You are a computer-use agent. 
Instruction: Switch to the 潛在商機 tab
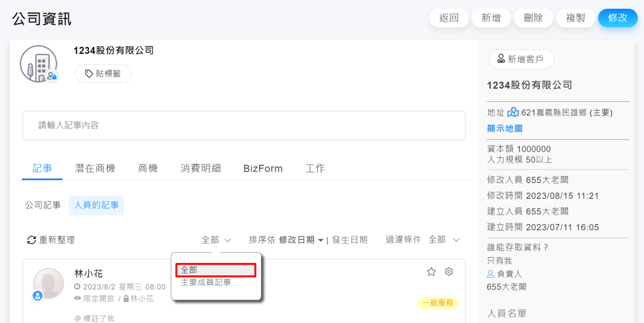pos(95,168)
